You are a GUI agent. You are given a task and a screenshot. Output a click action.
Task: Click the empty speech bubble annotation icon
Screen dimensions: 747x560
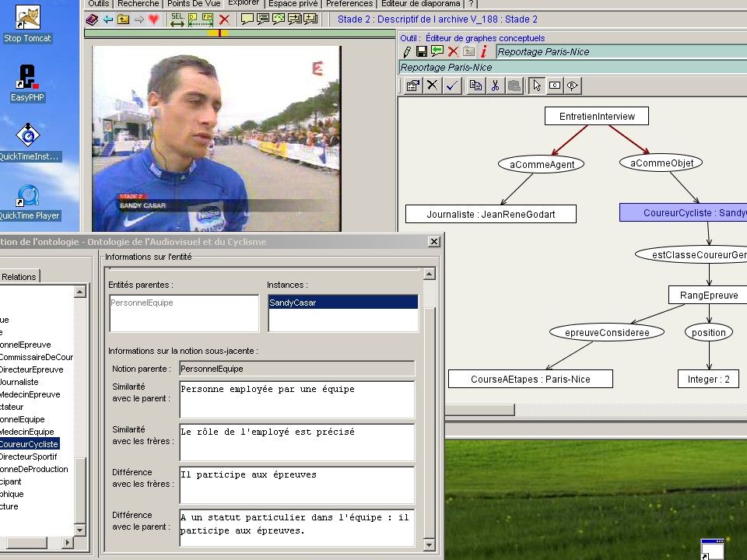[247, 19]
